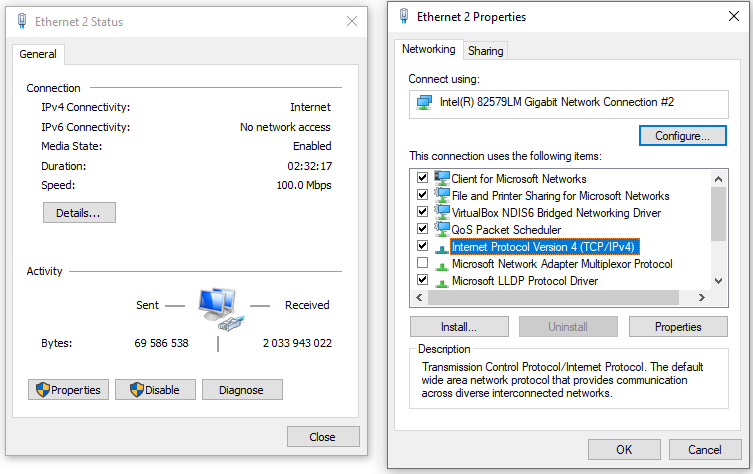Viewport: 753px width, 474px height.
Task: Enable Microsoft Network Adapter Multiplexor Protocol checkbox
Action: pyautogui.click(x=423, y=263)
